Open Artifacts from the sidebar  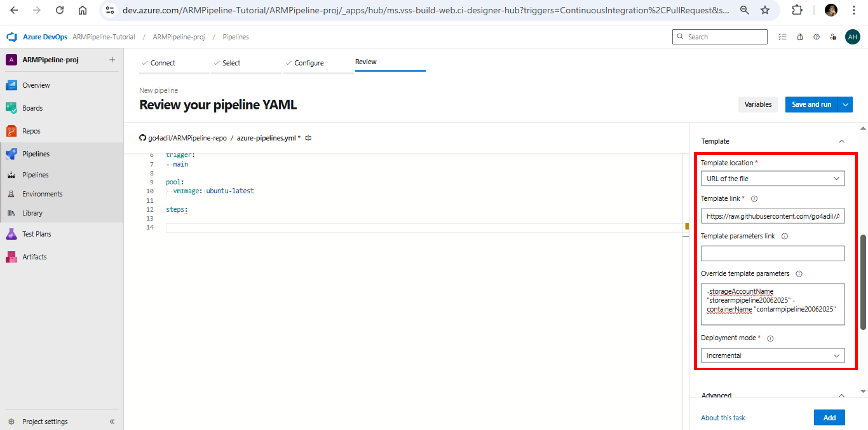pos(34,257)
